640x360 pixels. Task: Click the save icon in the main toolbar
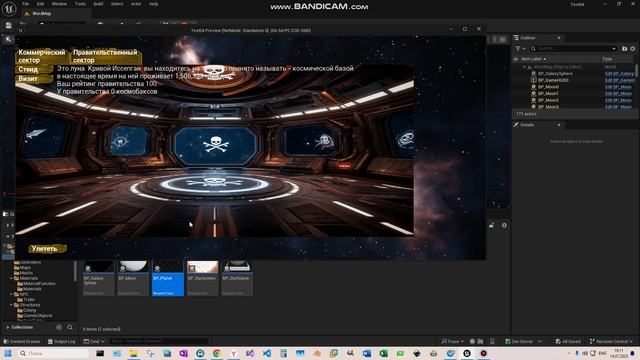coord(9,25)
